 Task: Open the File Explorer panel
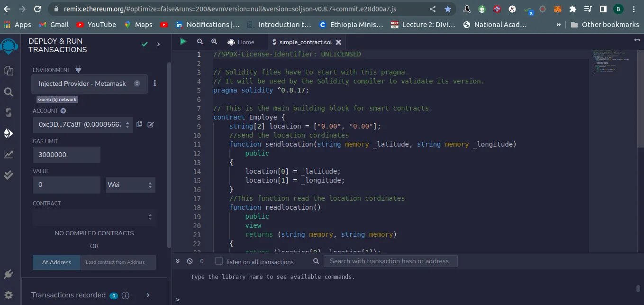[9, 69]
